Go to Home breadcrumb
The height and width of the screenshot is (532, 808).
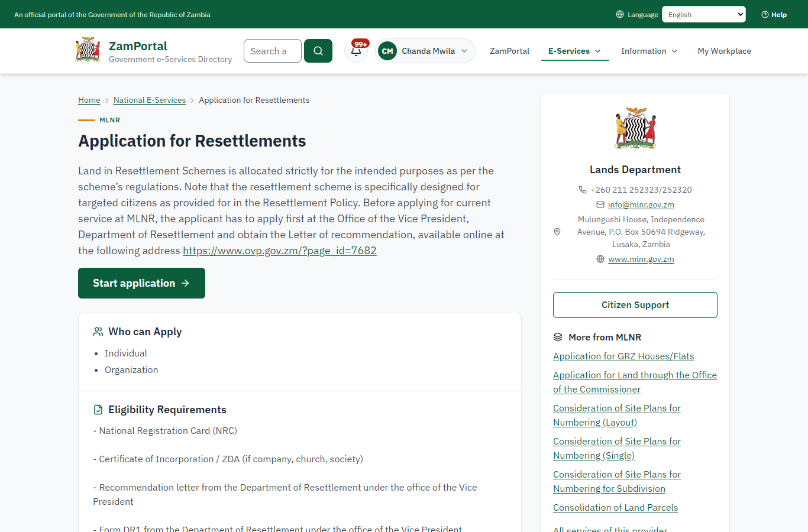(89, 100)
